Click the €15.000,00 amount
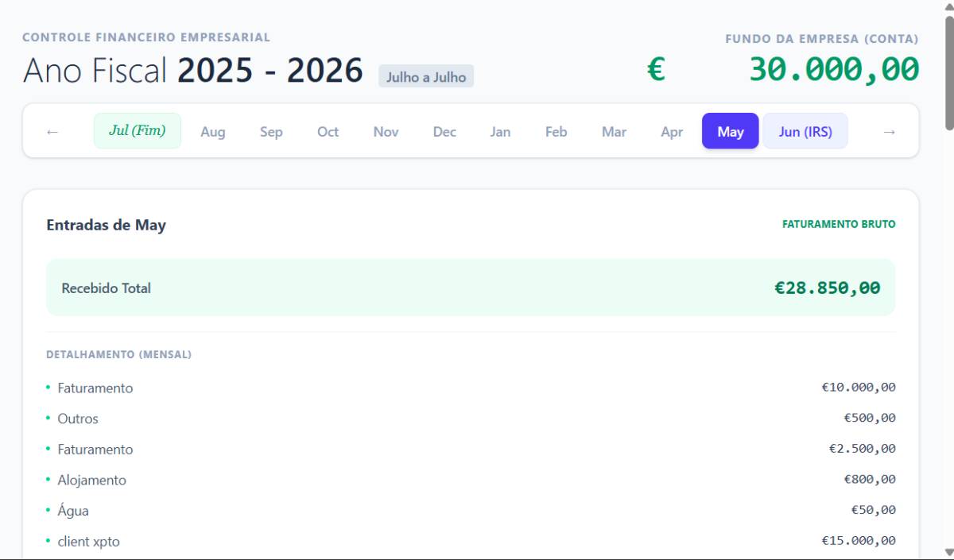Viewport: 954px width, 560px height. [859, 540]
